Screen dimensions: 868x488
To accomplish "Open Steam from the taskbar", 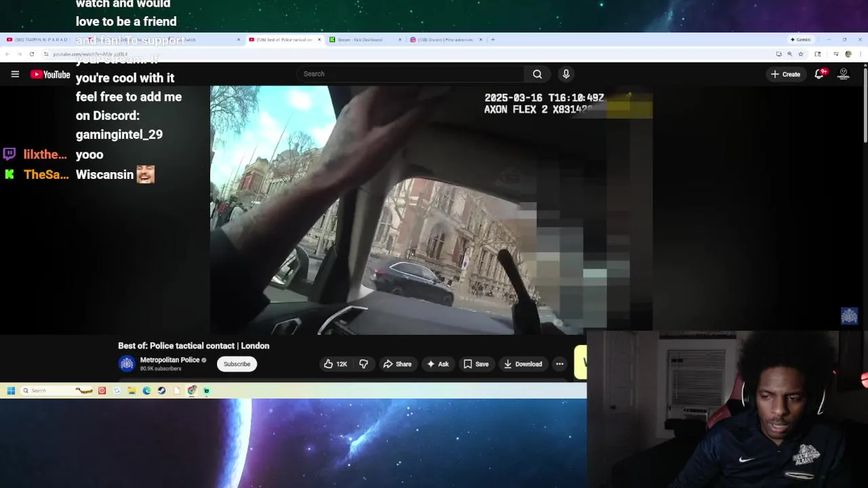I will (x=161, y=390).
